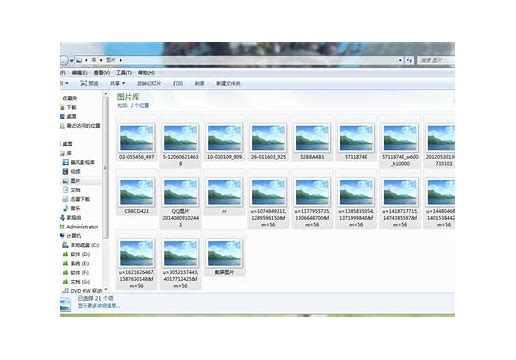Image resolution: width=516 pixels, height=360 pixels.
Task: Select the image u=3052157443
Action: (180, 260)
